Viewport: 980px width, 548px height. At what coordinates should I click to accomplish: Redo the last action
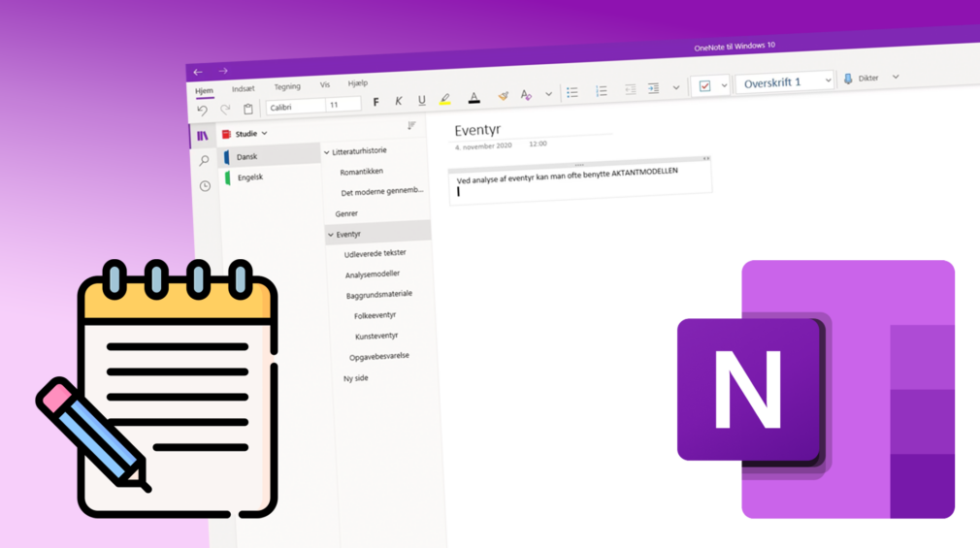pyautogui.click(x=225, y=110)
